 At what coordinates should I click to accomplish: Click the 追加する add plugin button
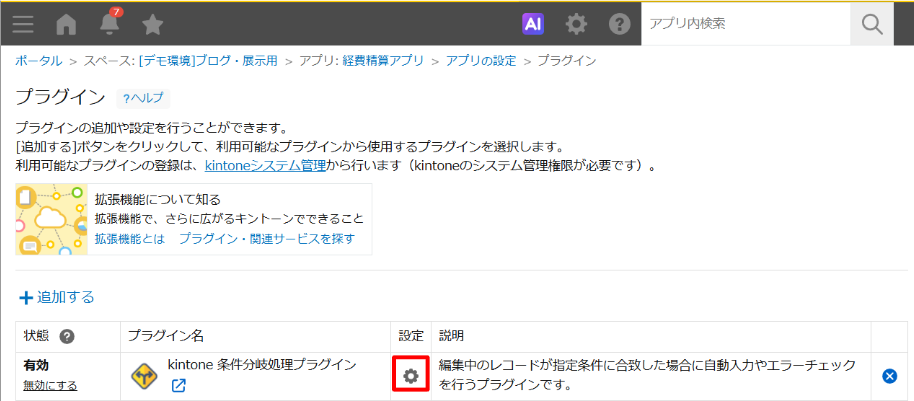[57, 297]
